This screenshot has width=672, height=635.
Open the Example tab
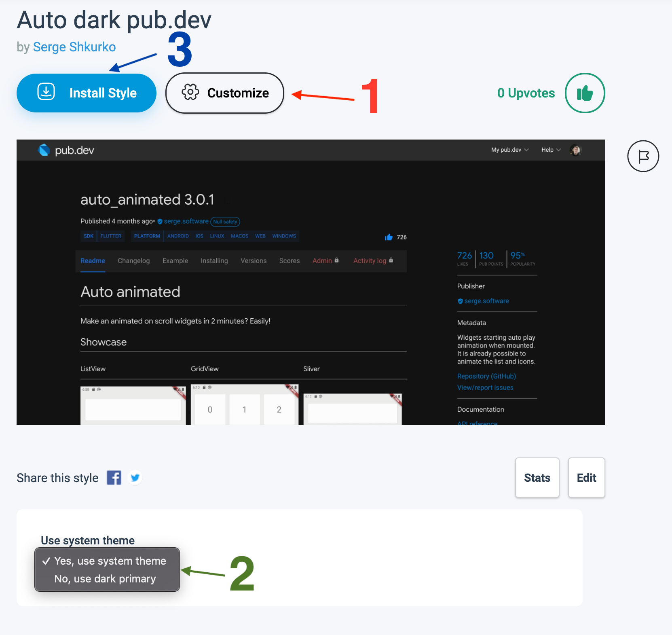(175, 261)
